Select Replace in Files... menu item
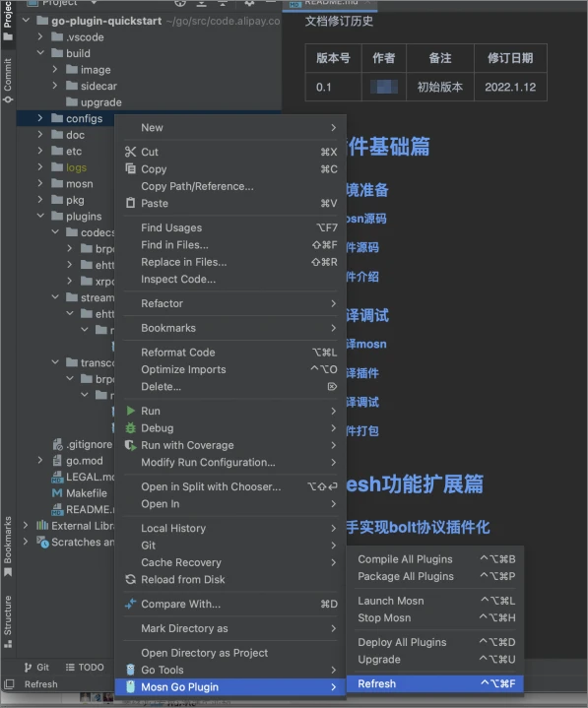The width and height of the screenshot is (588, 708). [230, 262]
